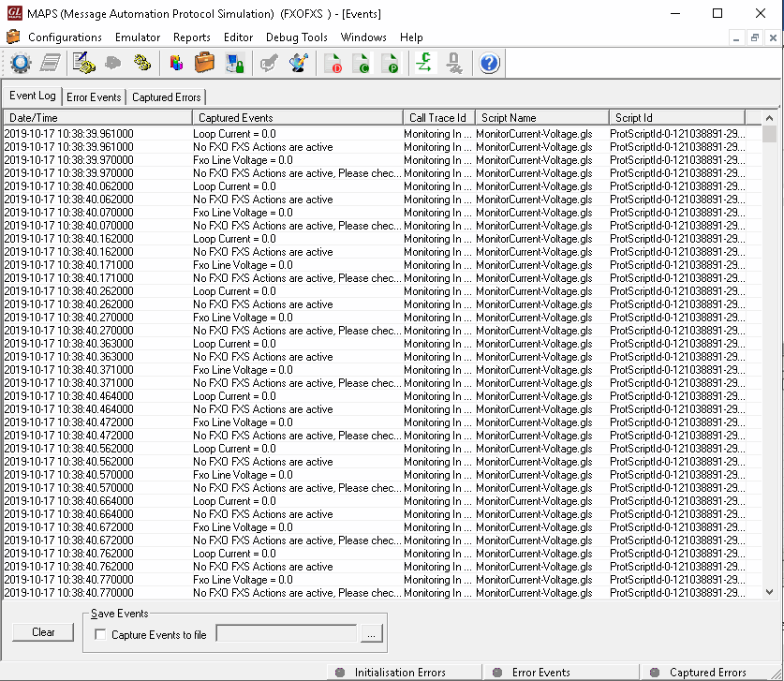Screen dimensions: 784x681
Task: Sort by the Date/Time column header
Action: click(98, 117)
